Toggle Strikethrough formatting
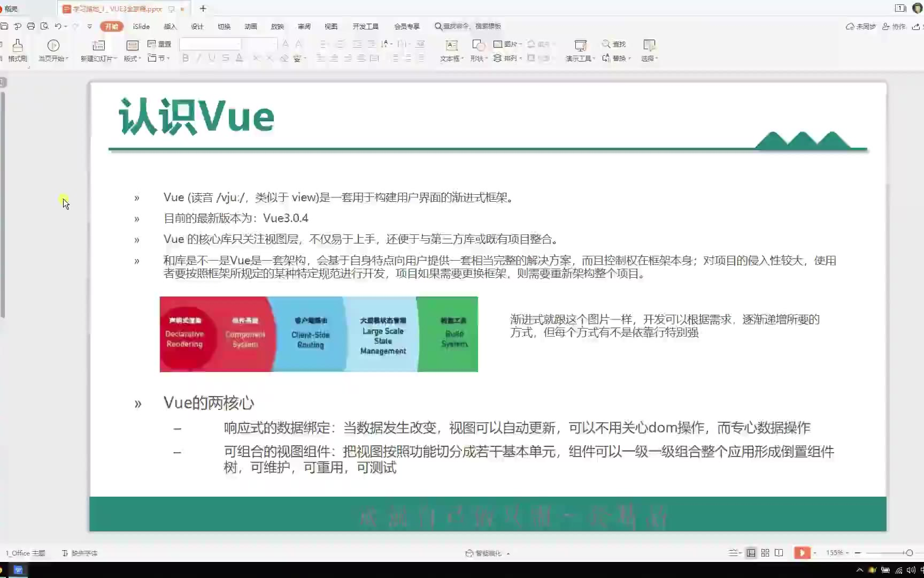This screenshot has width=924, height=578. 226,58
